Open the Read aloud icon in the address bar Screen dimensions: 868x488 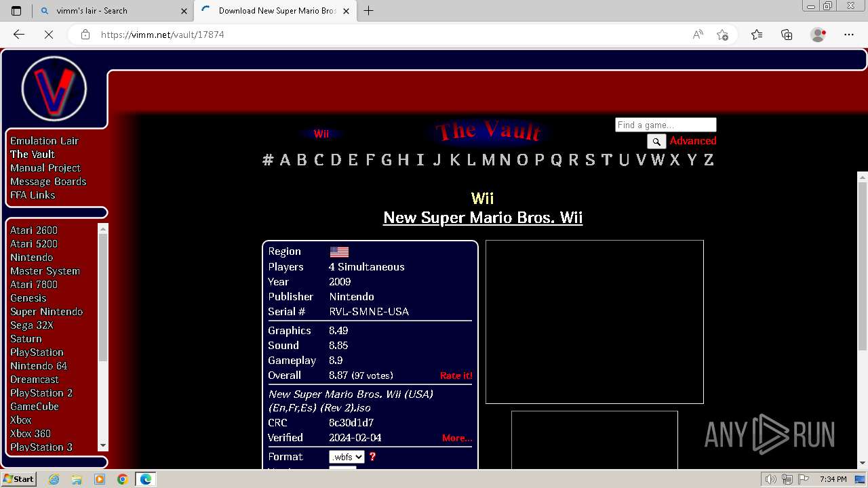coord(698,35)
